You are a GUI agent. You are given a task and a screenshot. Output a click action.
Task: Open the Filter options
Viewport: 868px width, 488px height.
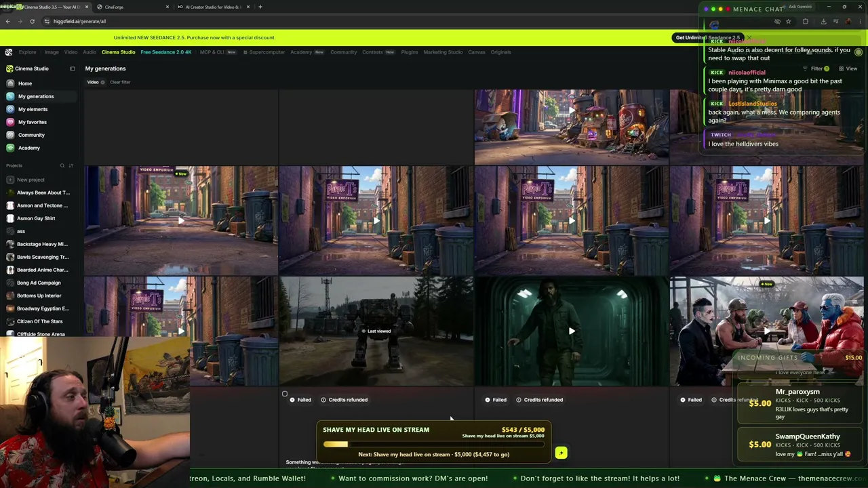click(816, 68)
